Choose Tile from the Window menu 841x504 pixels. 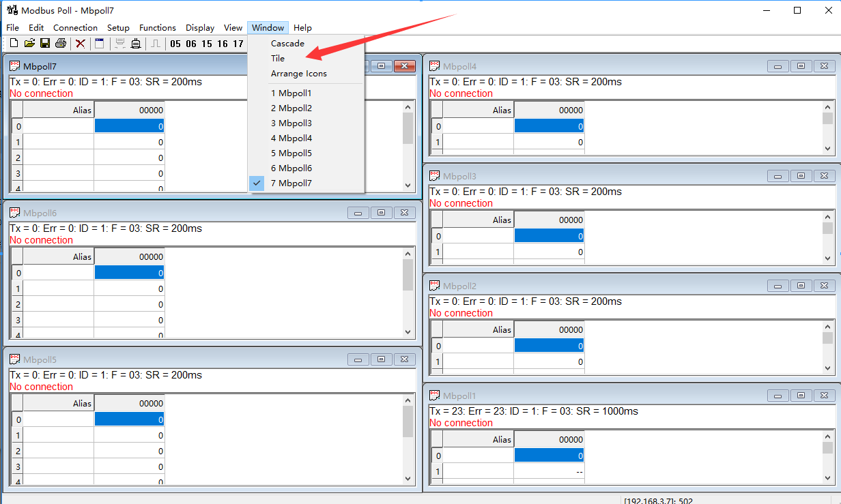pyautogui.click(x=278, y=59)
